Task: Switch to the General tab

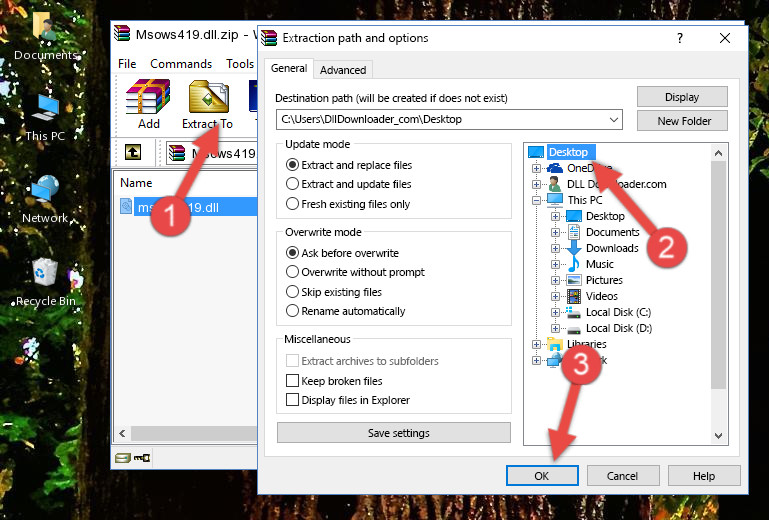Action: pyautogui.click(x=289, y=68)
